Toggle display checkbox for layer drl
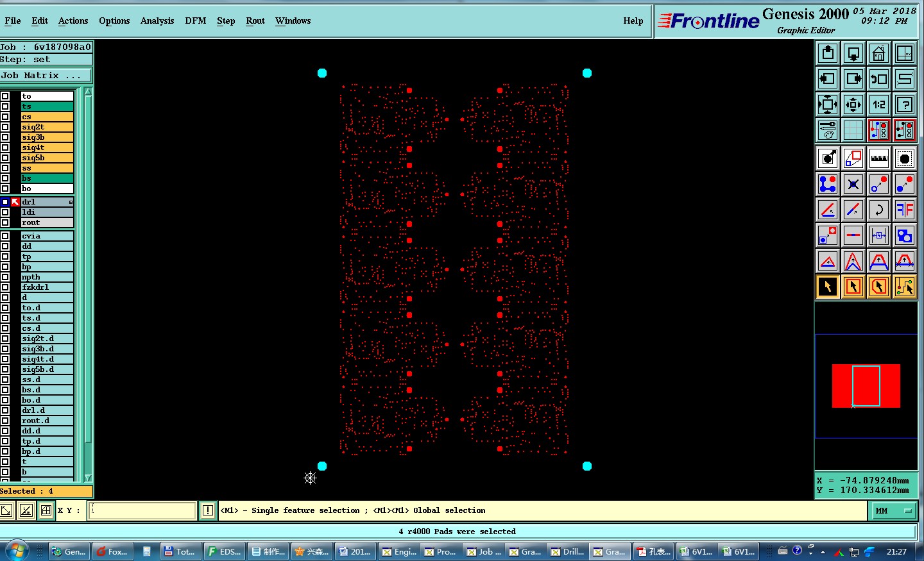924x561 pixels. (x=5, y=202)
